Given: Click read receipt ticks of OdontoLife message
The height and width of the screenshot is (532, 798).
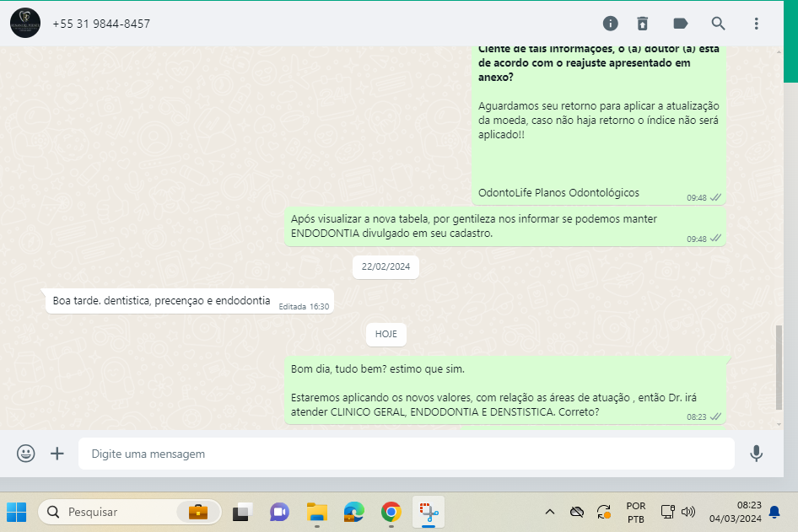Looking at the screenshot, I should coord(715,197).
